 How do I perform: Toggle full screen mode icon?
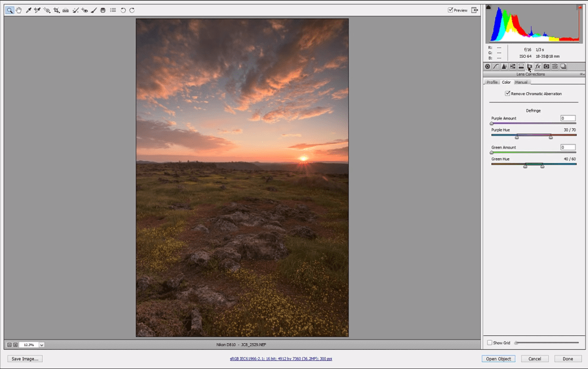pos(475,10)
